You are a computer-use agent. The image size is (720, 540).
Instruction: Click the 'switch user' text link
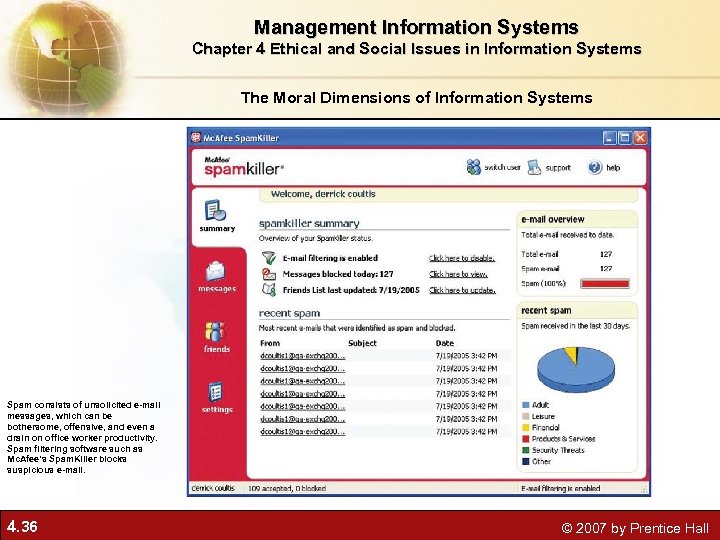(x=502, y=168)
